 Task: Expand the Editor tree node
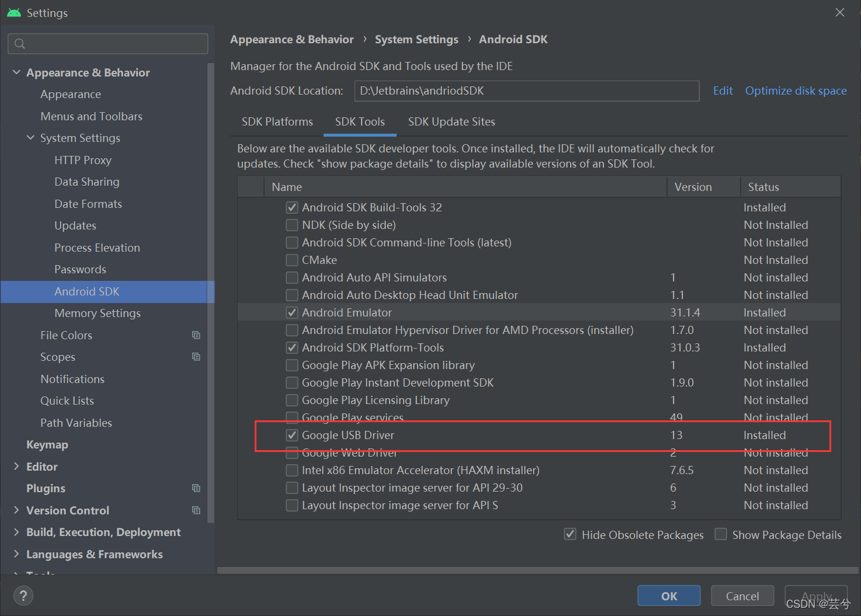[16, 467]
